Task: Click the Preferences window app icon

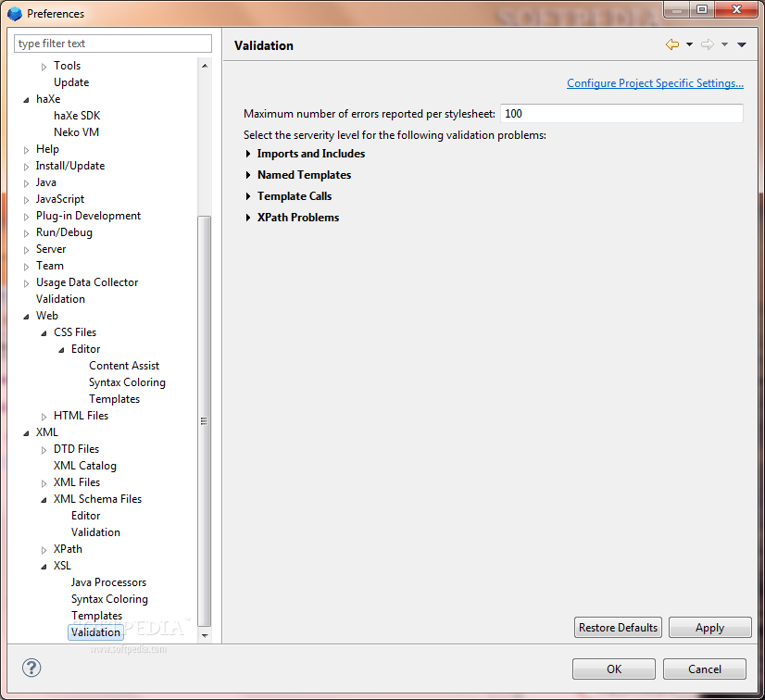Action: pos(15,14)
